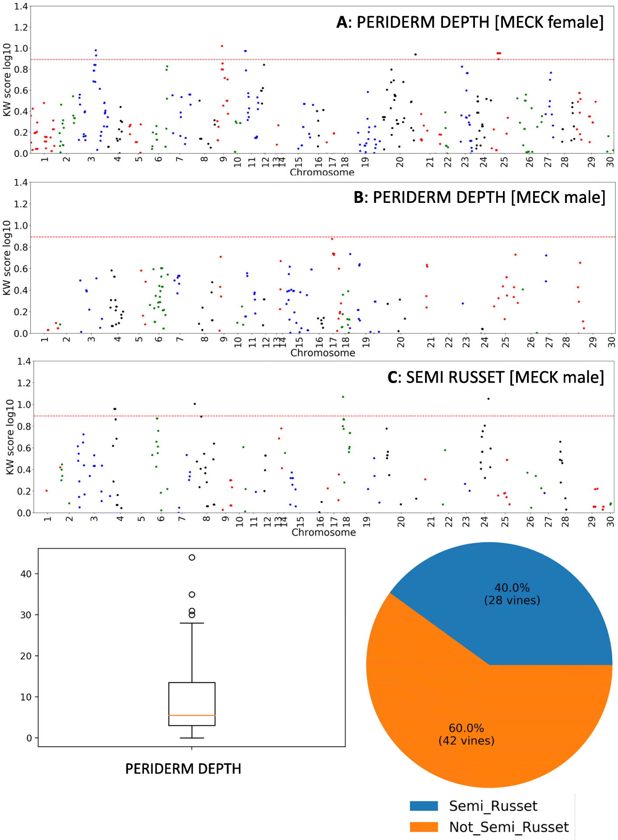Viewport: 618px width, 840px height.
Task: Click the 'PERIDERM DEPTH' boxplot axis label
Action: click(x=183, y=768)
